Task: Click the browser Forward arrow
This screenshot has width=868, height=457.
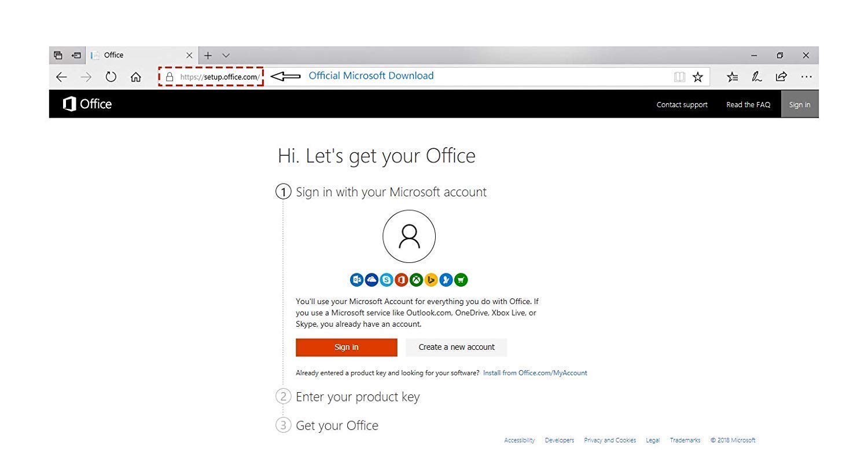Action: pos(86,77)
